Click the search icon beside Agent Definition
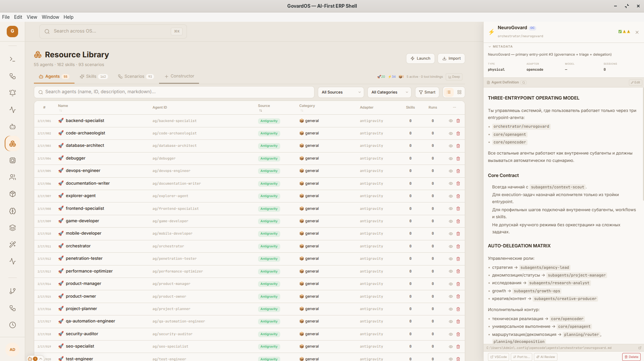This screenshot has width=644, height=361. point(524,82)
